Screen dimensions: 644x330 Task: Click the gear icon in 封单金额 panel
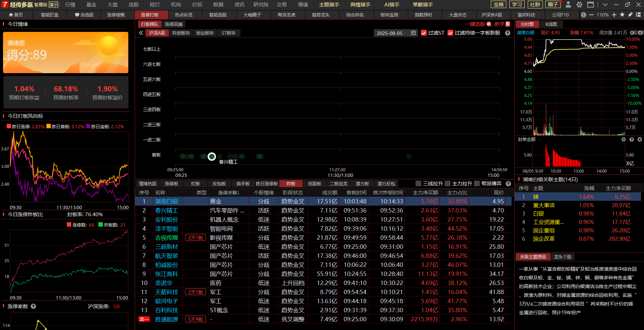coord(624,139)
